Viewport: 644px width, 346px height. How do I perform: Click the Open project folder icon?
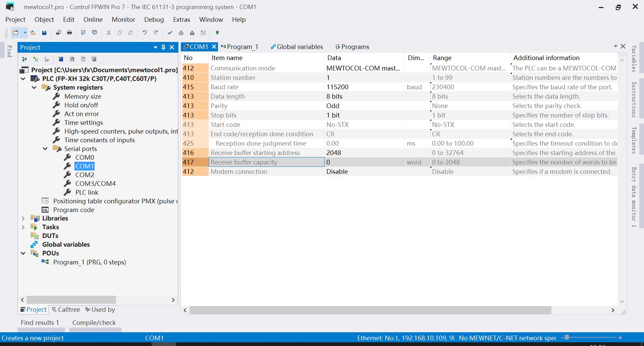point(33,33)
